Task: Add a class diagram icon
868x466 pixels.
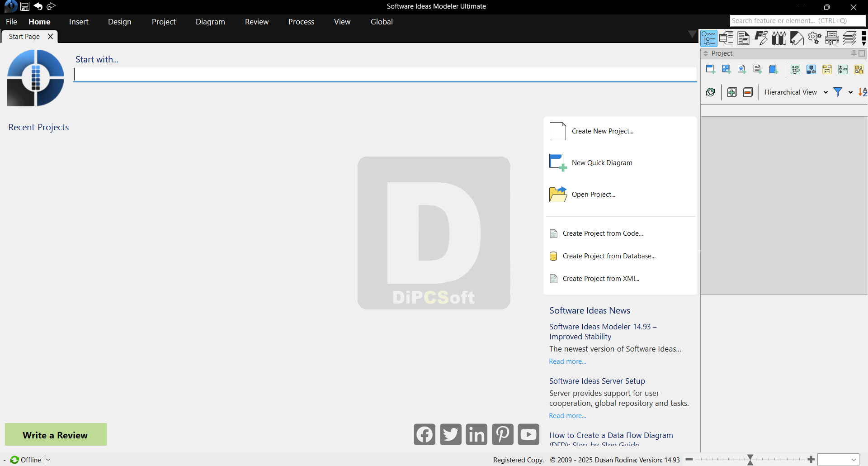Action: (x=811, y=69)
